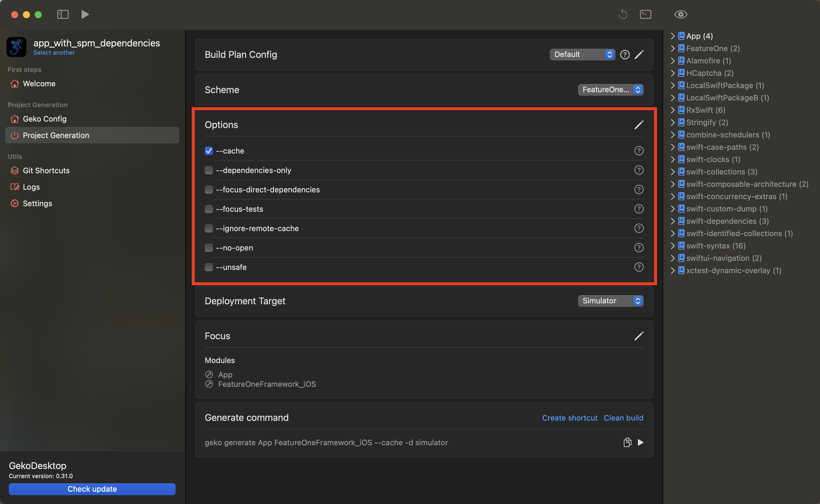Click the pencil edit icon for Focus

(x=638, y=336)
